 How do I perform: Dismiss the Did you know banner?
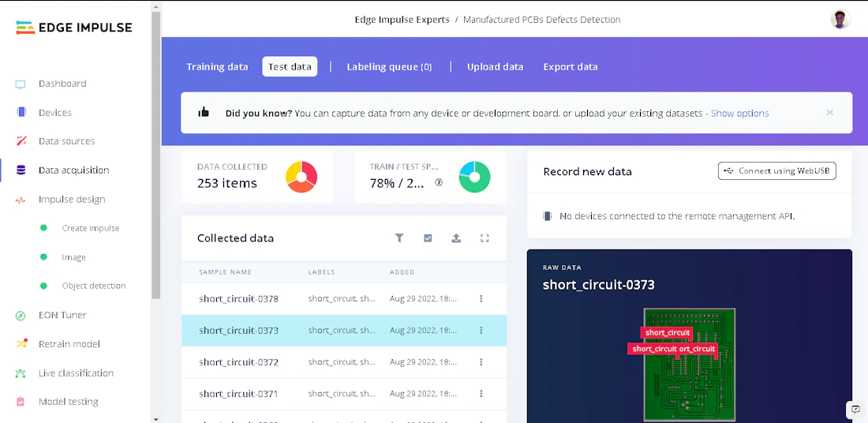click(x=829, y=112)
